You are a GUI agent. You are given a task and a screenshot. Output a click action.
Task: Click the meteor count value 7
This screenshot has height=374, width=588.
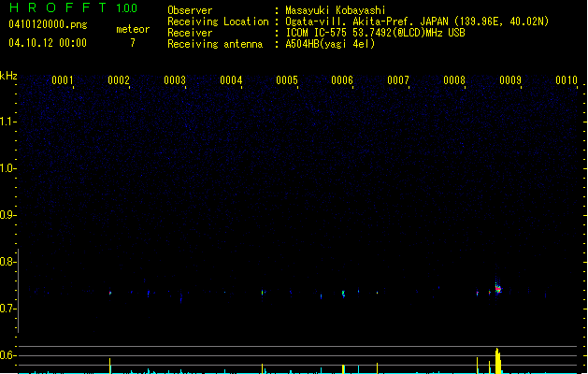(133, 43)
